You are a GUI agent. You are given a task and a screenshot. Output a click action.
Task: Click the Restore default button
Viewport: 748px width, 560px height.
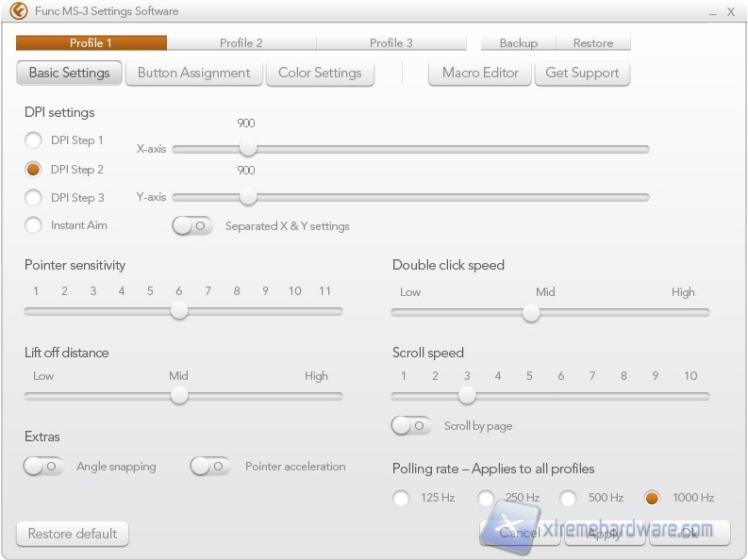coord(73,534)
